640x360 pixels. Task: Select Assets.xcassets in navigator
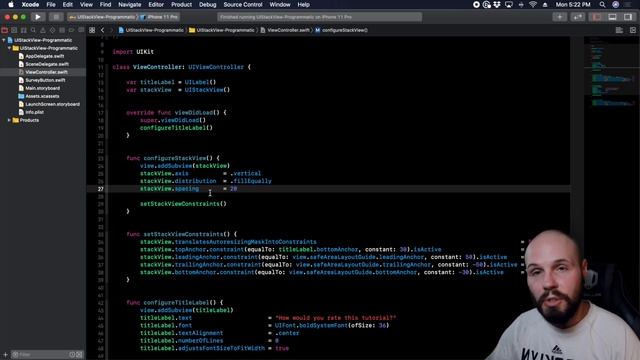[x=42, y=96]
